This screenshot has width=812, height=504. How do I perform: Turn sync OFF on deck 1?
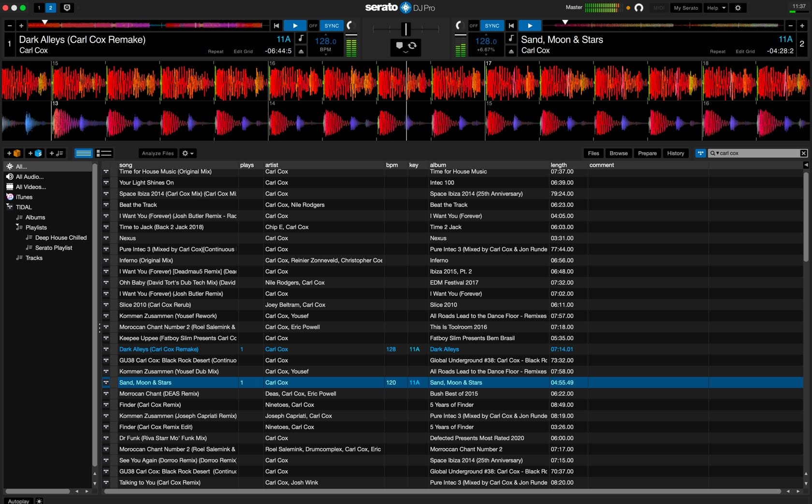click(313, 26)
